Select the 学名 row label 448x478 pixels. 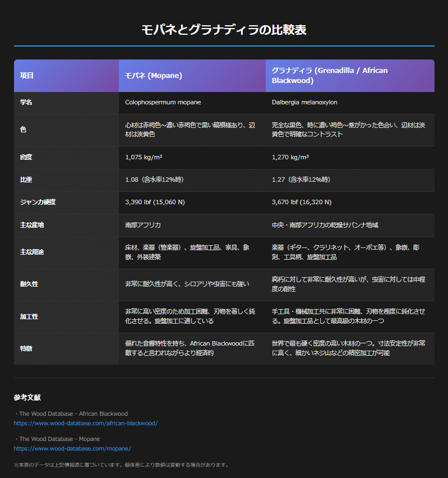[x=26, y=103]
